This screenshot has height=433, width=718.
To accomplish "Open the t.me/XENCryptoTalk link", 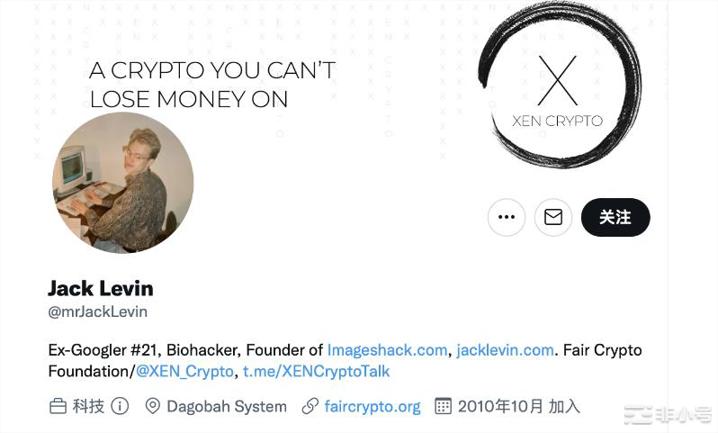I will [x=316, y=371].
